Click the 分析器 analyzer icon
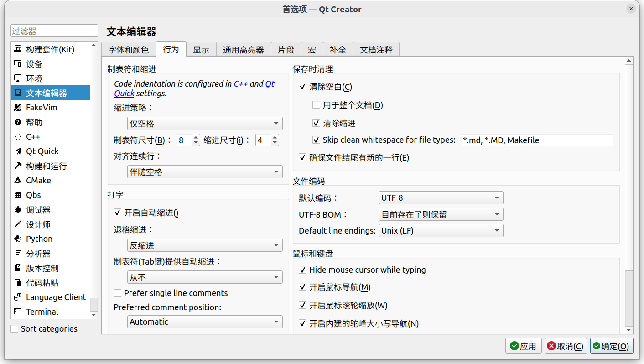 (x=18, y=254)
